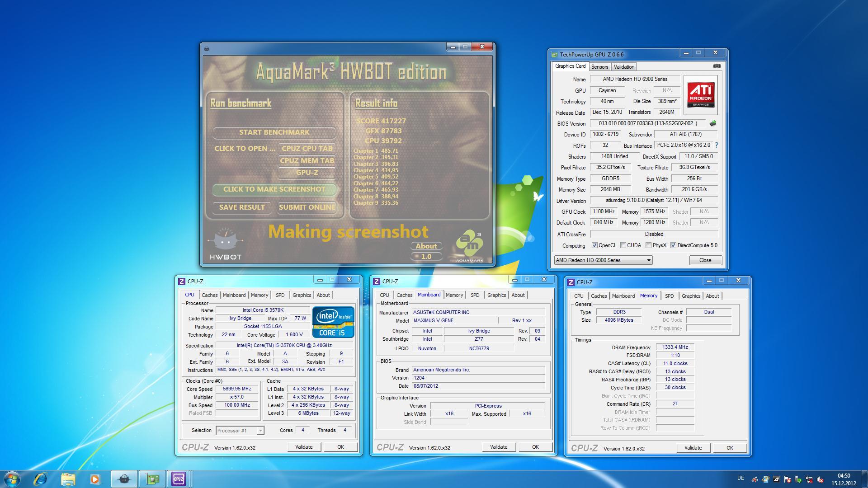
Task: Open CPU tab in the Memory CPU-Z window
Action: (579, 296)
